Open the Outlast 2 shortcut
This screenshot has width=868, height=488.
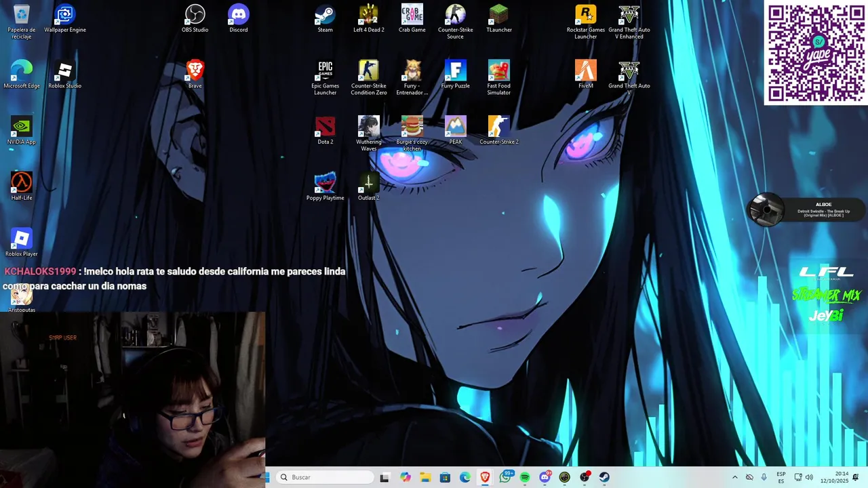click(x=369, y=186)
